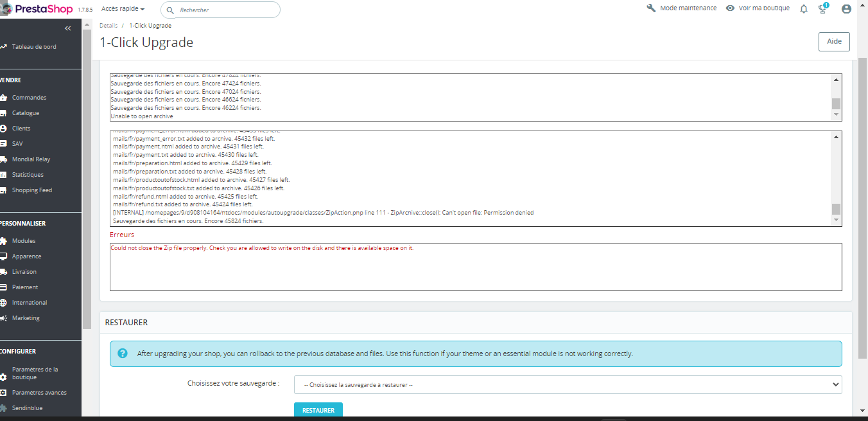Click the search magnifier icon
The height and width of the screenshot is (421, 868).
coord(171,10)
